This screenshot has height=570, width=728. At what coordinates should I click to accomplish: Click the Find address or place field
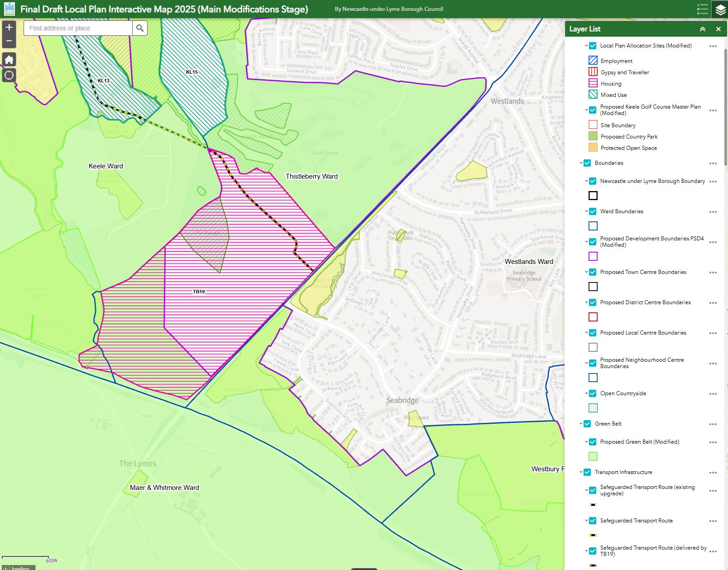[x=78, y=28]
